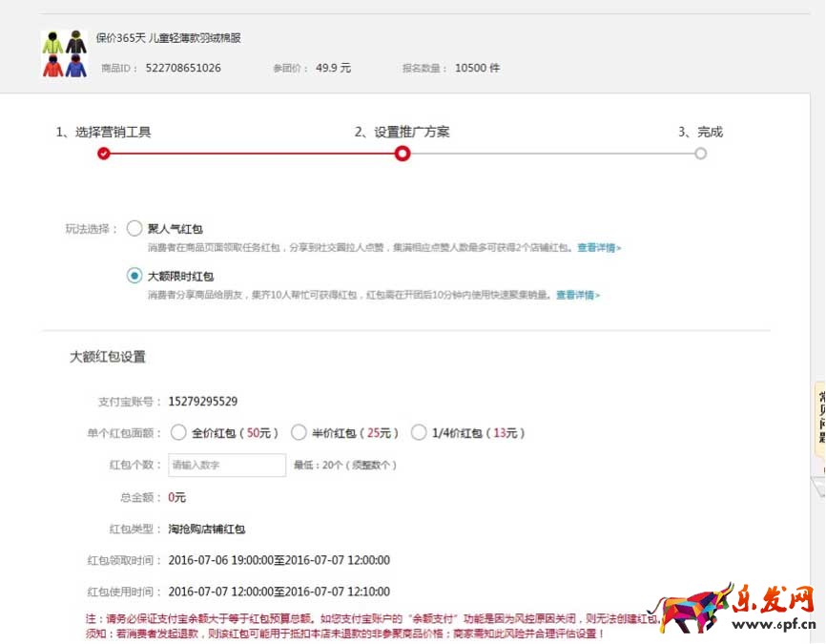Click the 红包个数 number input field
The width and height of the screenshot is (826, 644).
[226, 465]
